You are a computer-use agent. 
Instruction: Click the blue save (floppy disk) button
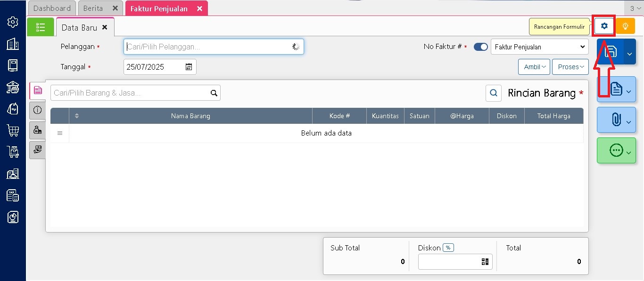tap(611, 52)
